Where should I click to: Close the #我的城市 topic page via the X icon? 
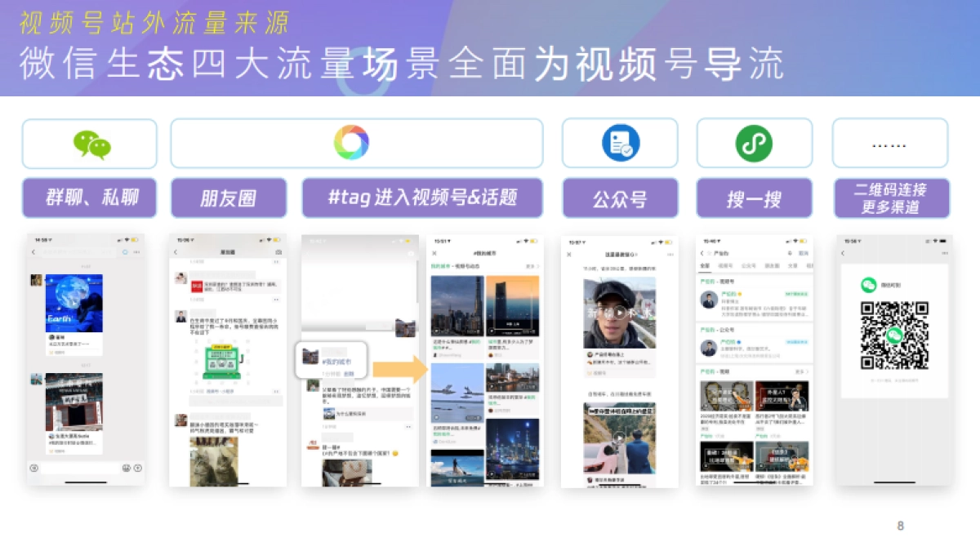(x=434, y=252)
